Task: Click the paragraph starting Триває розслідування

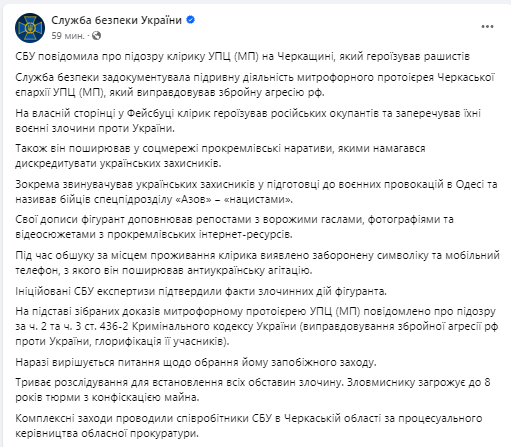Action: tap(253, 390)
